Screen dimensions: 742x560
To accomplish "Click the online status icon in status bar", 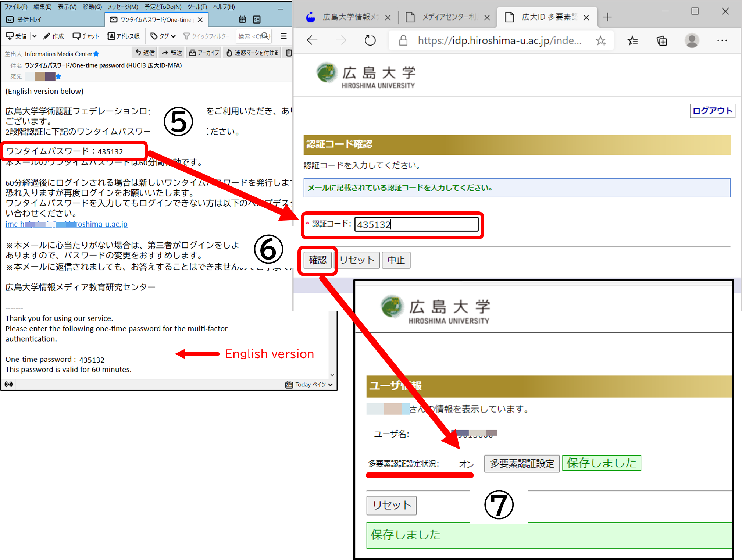I will [x=9, y=384].
